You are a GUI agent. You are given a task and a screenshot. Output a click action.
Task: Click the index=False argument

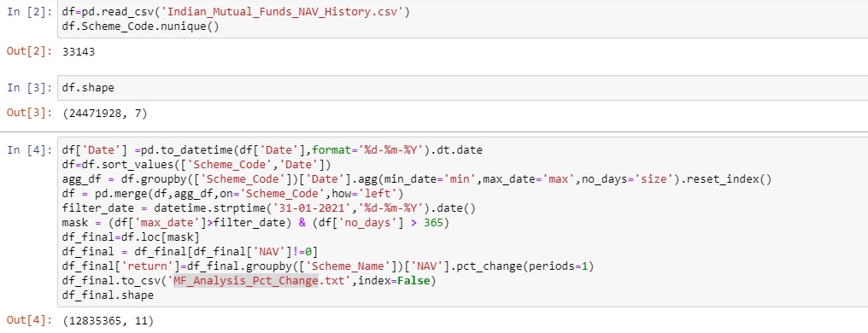pos(395,281)
